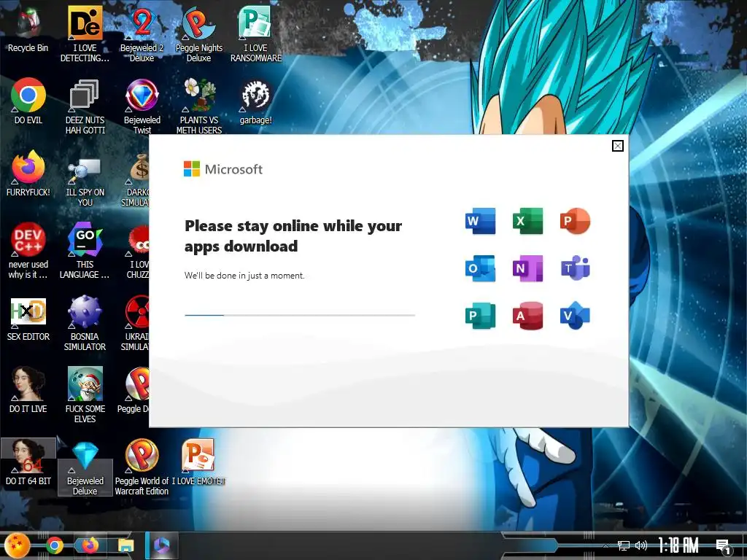Open the DO IT 64 BIT shortcut
This screenshot has width=747, height=560.
(28, 462)
